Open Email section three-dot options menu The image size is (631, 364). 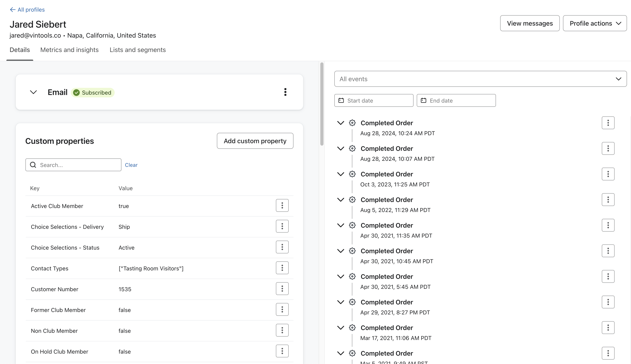coord(285,92)
